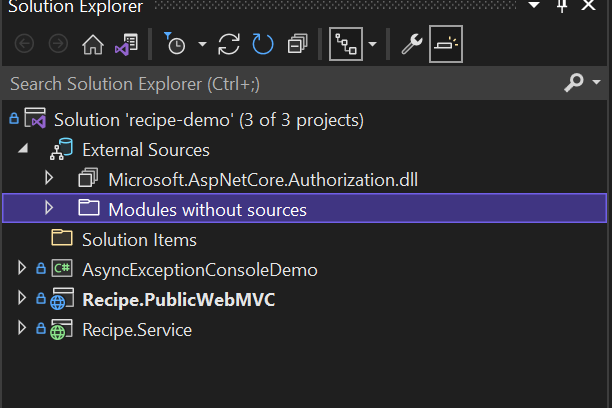The width and height of the screenshot is (612, 408).
Task: Expand the Recipe.Service project
Action: tap(22, 329)
